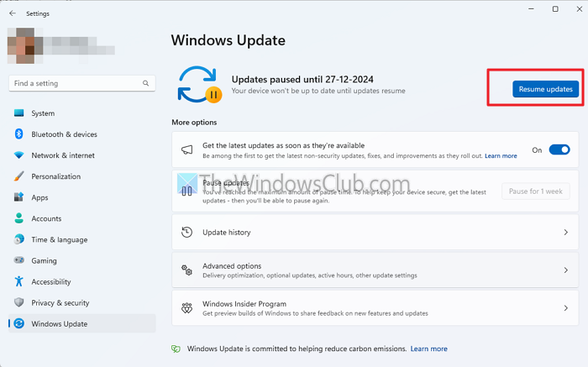588x367 pixels.
Task: Turn off get latest updates toggle
Action: (559, 149)
